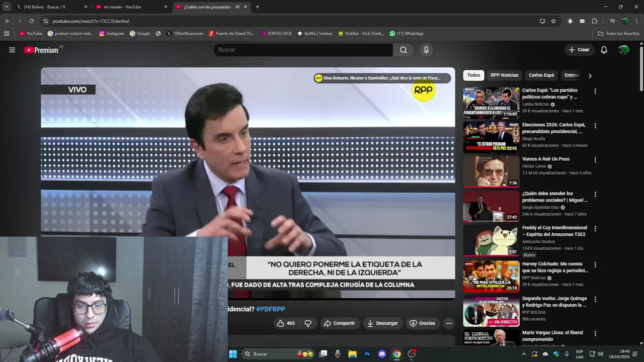Dislike the video
This screenshot has height=362, width=644.
308,323
